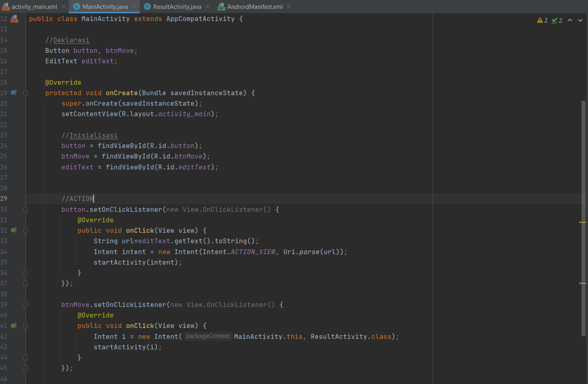The height and width of the screenshot is (384, 588).
Task: Click the yellow warning stripe mark on the right scrollbar
Action: pyautogui.click(x=583, y=221)
